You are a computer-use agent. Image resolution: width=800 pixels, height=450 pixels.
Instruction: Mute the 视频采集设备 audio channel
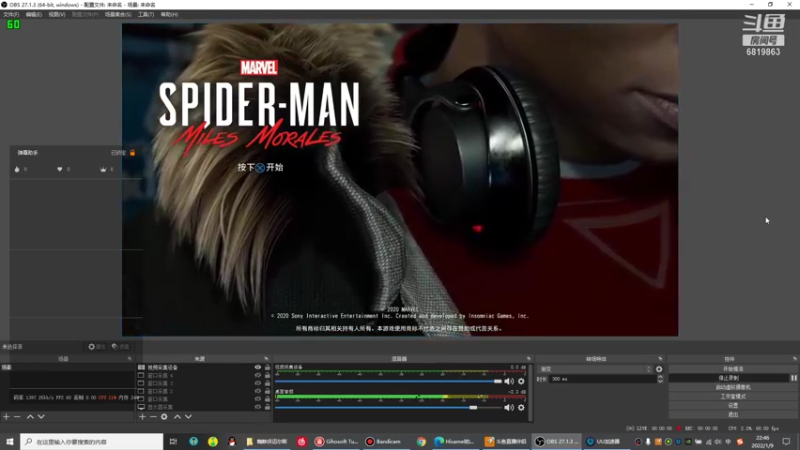pyautogui.click(x=509, y=381)
